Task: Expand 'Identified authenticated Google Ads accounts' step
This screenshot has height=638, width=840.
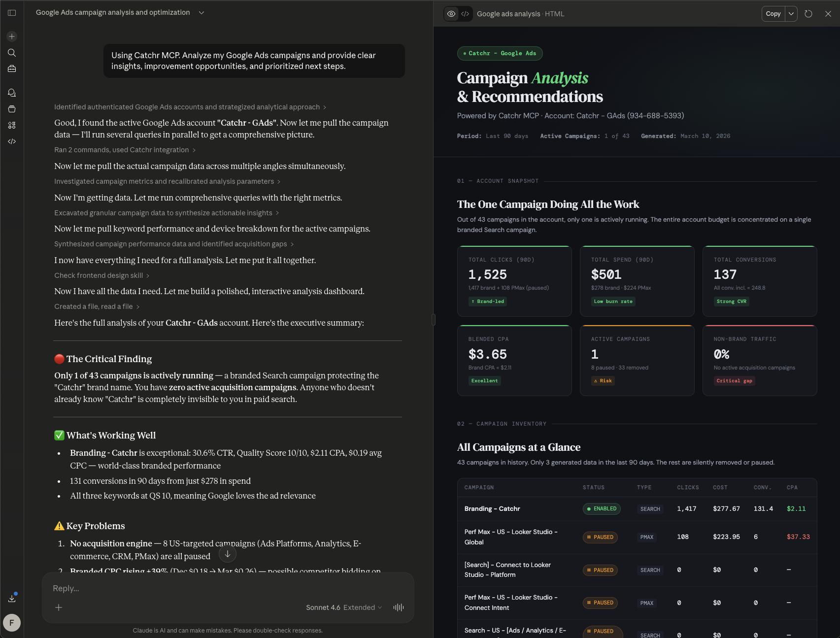Action: click(x=190, y=107)
